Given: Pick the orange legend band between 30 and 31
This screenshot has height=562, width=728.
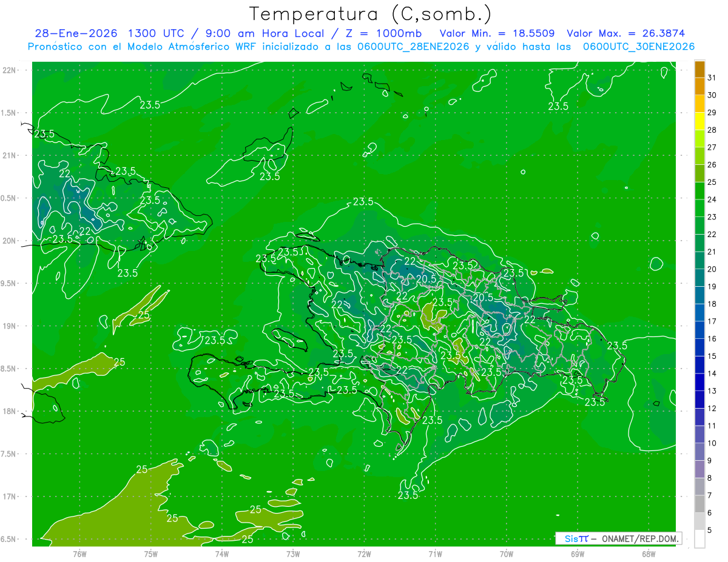Looking at the screenshot, I should pos(699,86).
